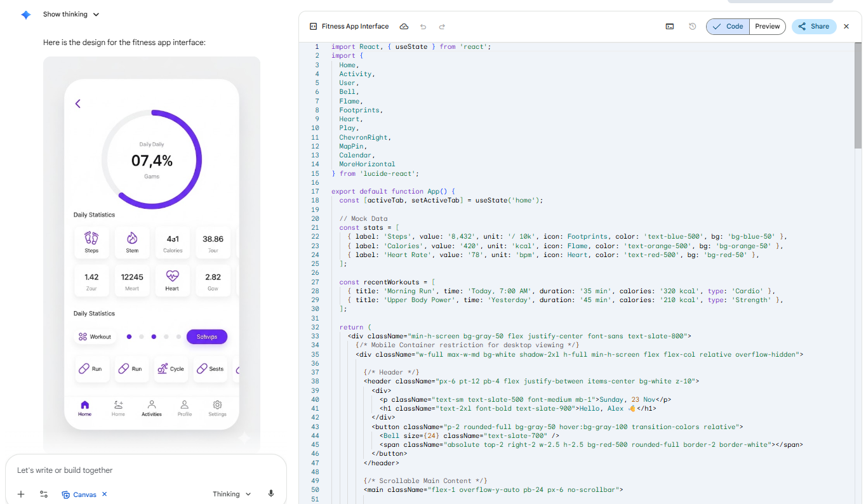Viewport: 866px width, 504px height.
Task: Remove the Canvas chip with its X
Action: pyautogui.click(x=105, y=494)
